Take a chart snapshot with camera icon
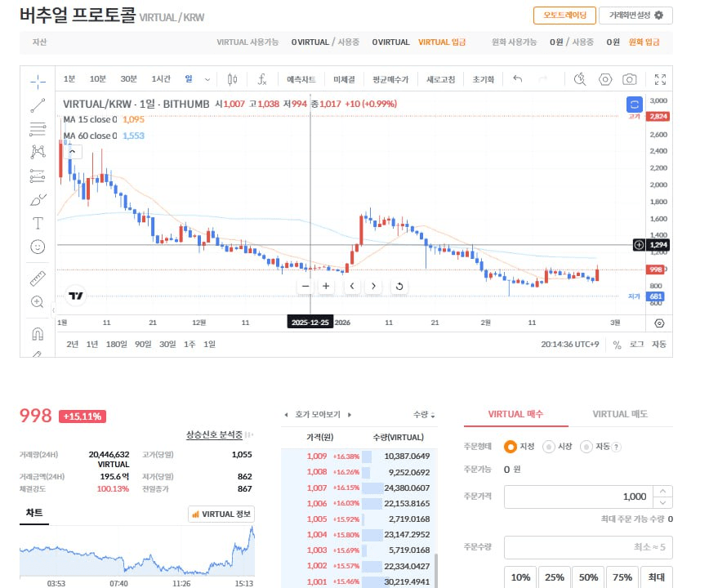This screenshot has height=588, width=709. 629,79
